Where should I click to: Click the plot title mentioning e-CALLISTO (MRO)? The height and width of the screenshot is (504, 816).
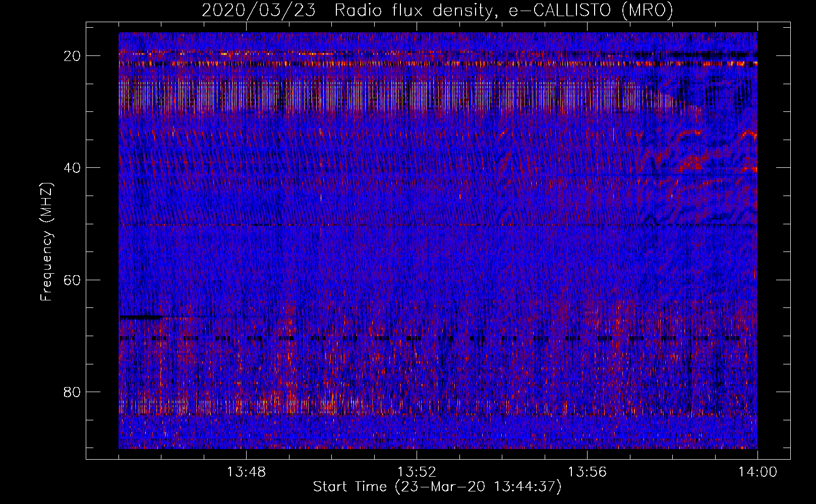tap(437, 10)
